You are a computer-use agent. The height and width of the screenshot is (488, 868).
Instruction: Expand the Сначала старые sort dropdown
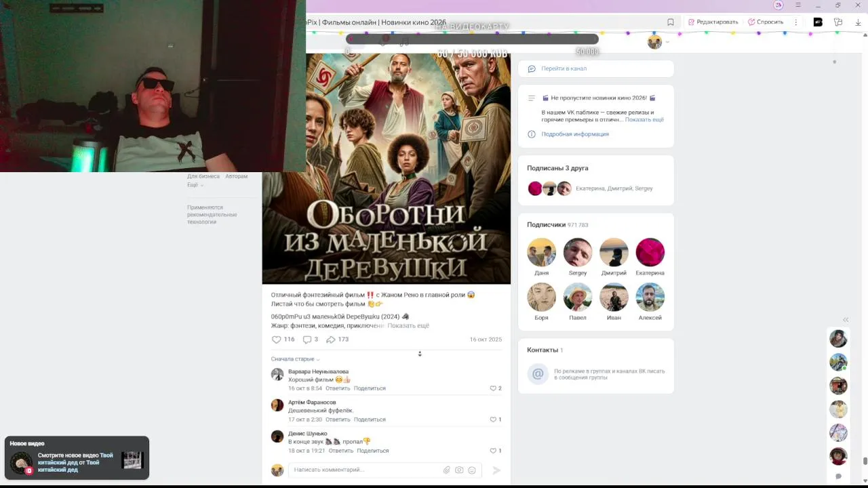pos(295,359)
